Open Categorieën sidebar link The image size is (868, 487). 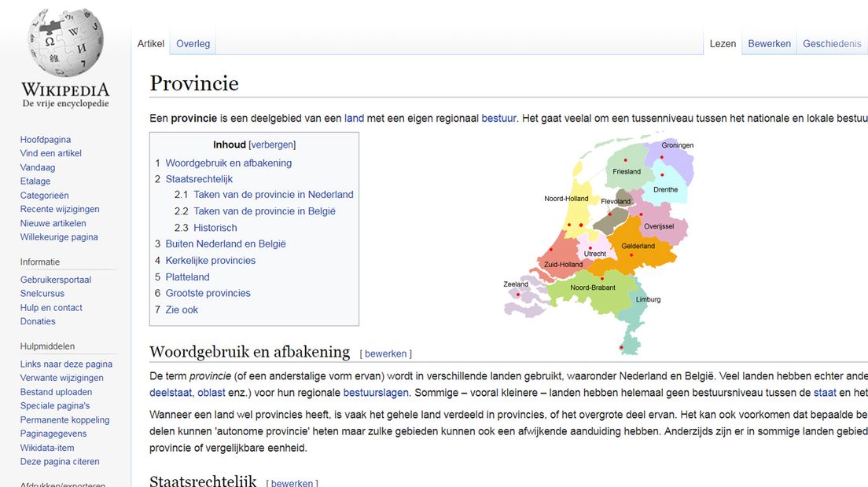44,195
